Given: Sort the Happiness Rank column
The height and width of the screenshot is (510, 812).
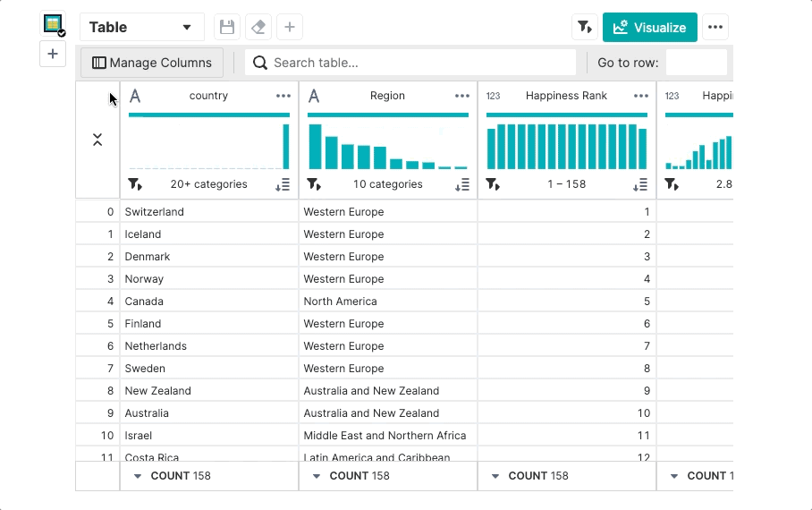Looking at the screenshot, I should pos(640,184).
